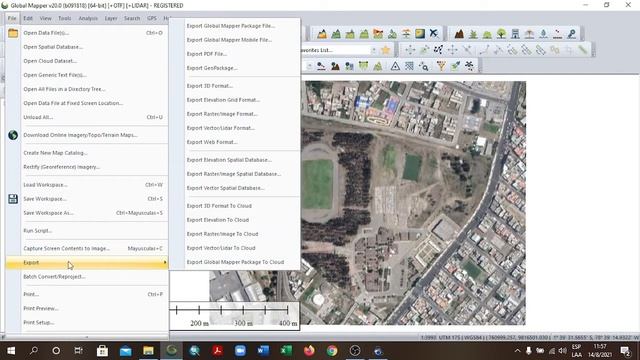Open the Windows Start menu
The image size is (640, 360).
pos(11,351)
